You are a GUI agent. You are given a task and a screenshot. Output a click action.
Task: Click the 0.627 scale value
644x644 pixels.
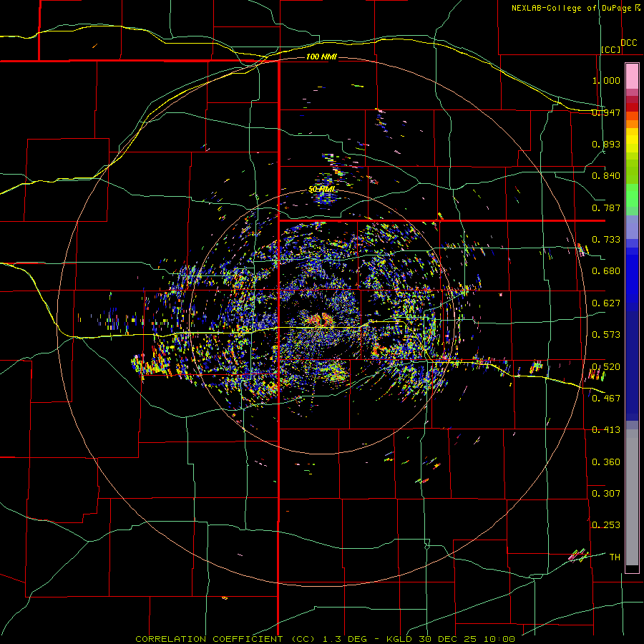[606, 303]
